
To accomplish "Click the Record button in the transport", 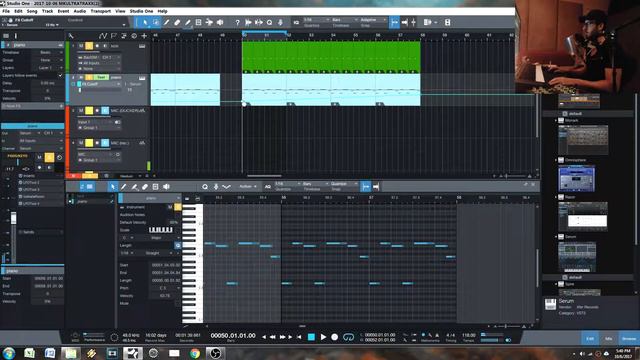I will point(335,337).
